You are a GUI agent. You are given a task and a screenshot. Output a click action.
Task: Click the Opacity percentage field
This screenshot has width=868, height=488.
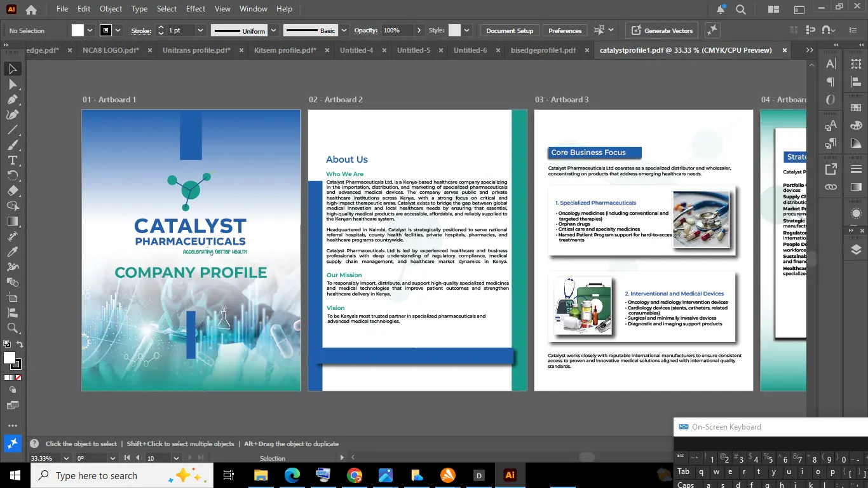(398, 30)
